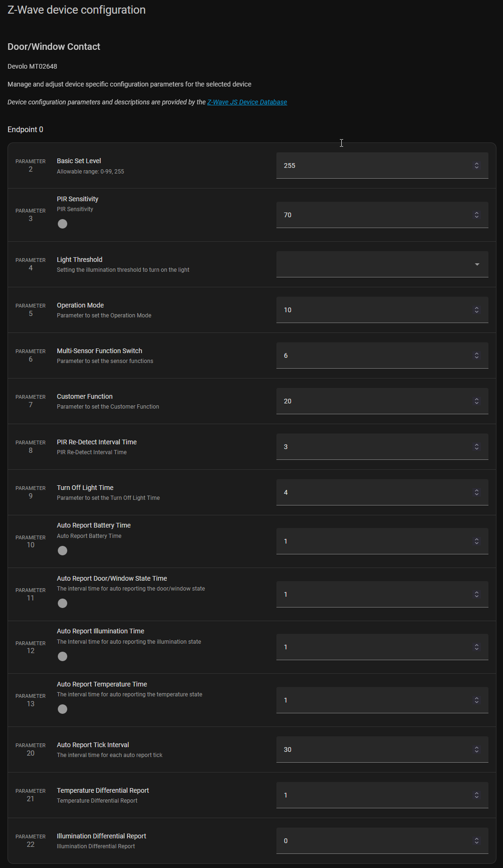Click the Customer Function stepper arrows
503x868 pixels.
[x=477, y=401]
